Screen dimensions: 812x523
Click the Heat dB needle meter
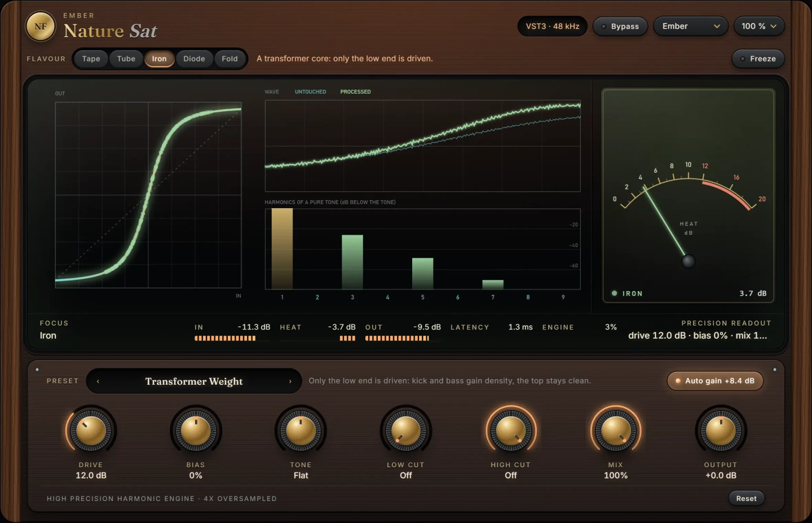click(x=689, y=195)
